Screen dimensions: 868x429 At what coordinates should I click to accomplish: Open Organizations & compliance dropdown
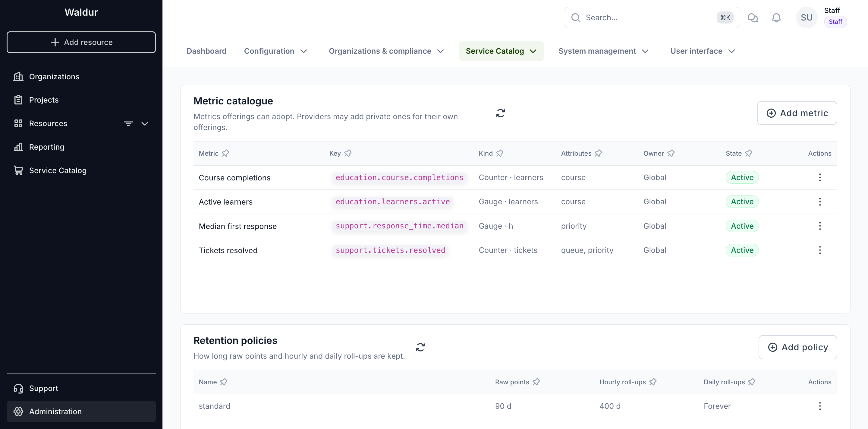386,51
